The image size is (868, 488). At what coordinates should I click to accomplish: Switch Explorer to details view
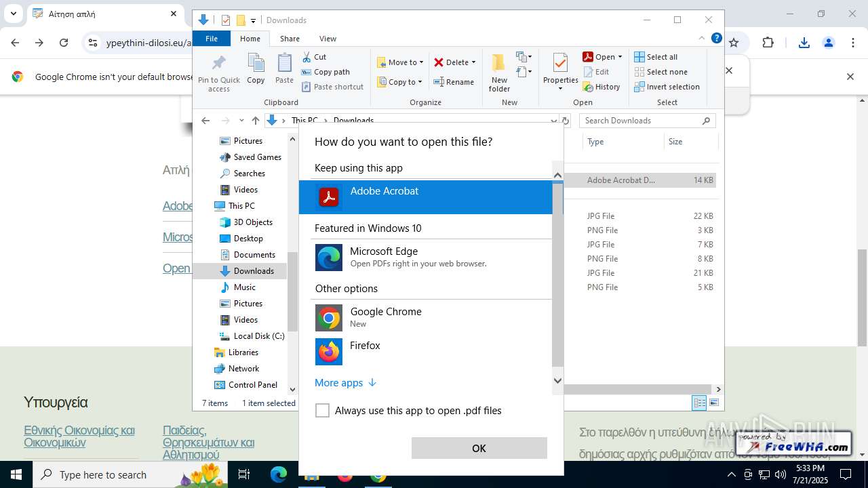699,403
